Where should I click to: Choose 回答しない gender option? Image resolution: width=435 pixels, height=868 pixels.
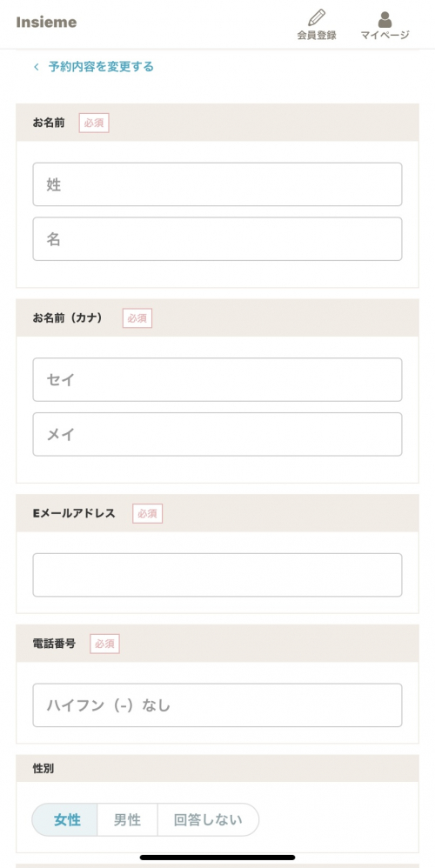pyautogui.click(x=208, y=820)
